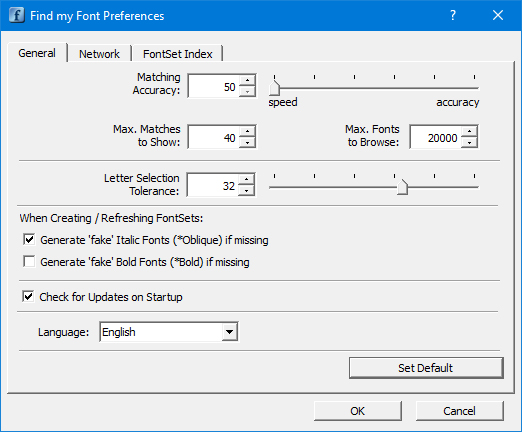The width and height of the screenshot is (522, 432).
Task: Increase Matching Accuracy with up arrow
Action: [247, 80]
